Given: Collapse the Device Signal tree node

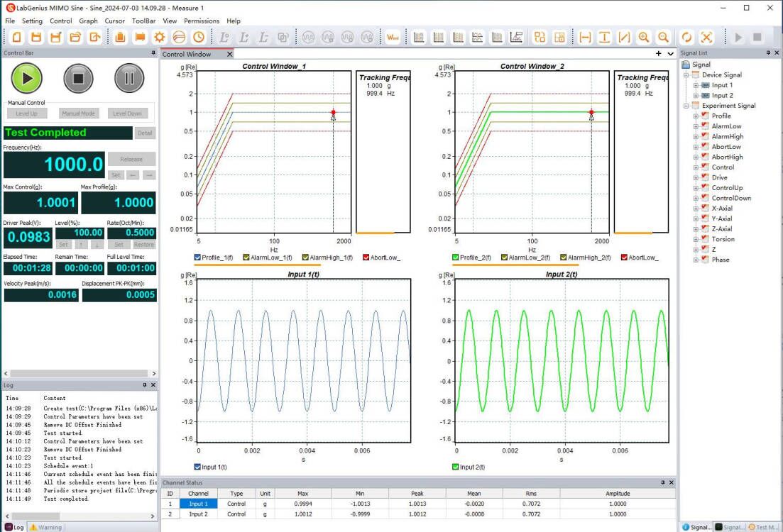Looking at the screenshot, I should click(x=686, y=75).
